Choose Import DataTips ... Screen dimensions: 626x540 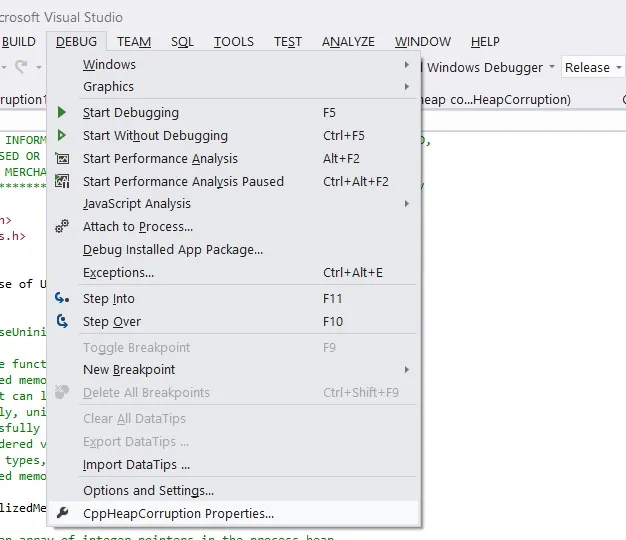click(x=236, y=465)
